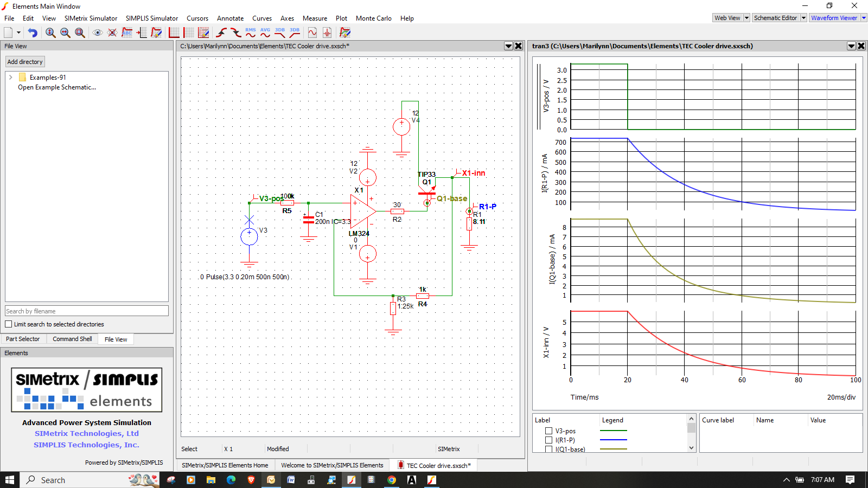The image size is (868, 488).
Task: Open the Cursors menu
Action: pos(197,18)
